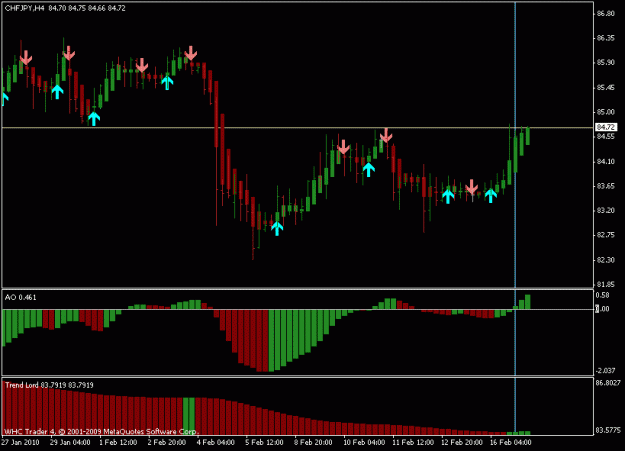Select cyan up arrow near 84.10 after 10 Feb
Screen dimensions: 625x451
pyautogui.click(x=369, y=169)
